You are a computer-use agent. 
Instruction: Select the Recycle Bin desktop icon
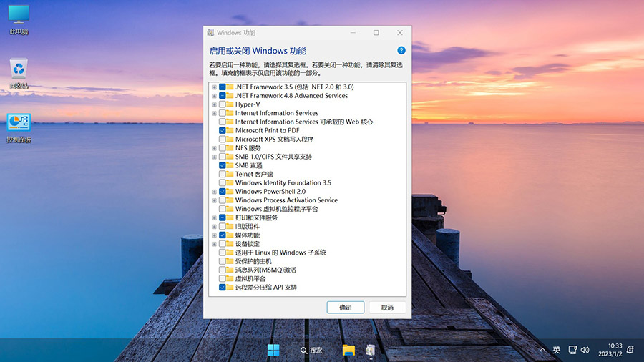(19, 73)
